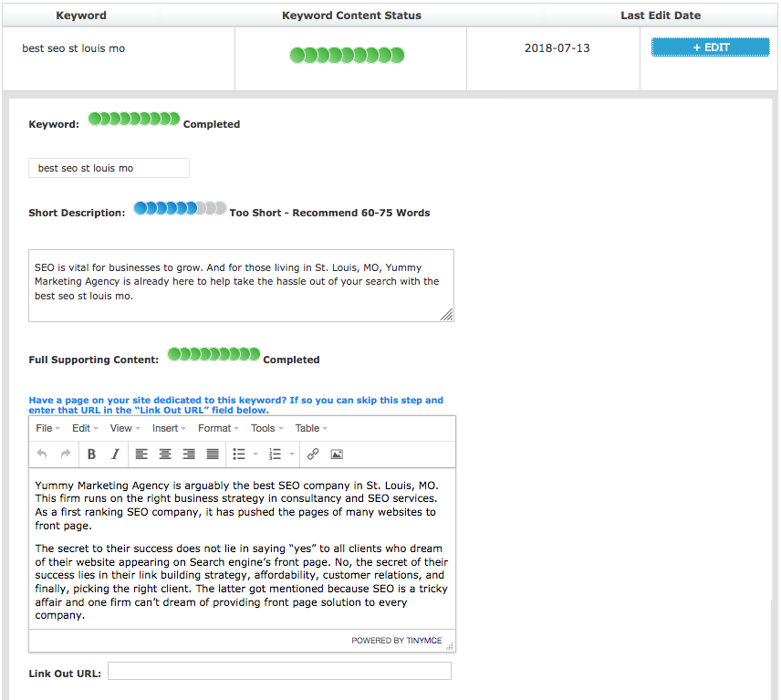Image resolution: width=781 pixels, height=700 pixels.
Task: Undo the last editor change
Action: click(x=42, y=454)
